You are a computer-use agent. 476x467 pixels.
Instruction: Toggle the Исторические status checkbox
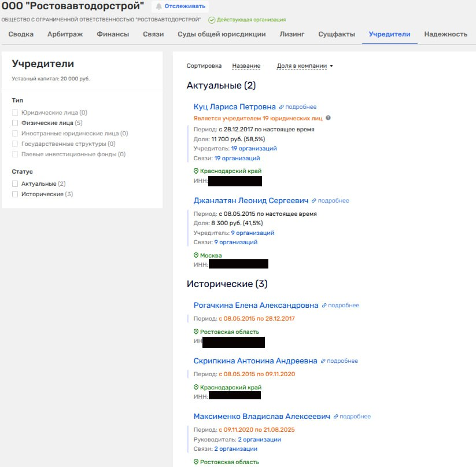click(15, 194)
